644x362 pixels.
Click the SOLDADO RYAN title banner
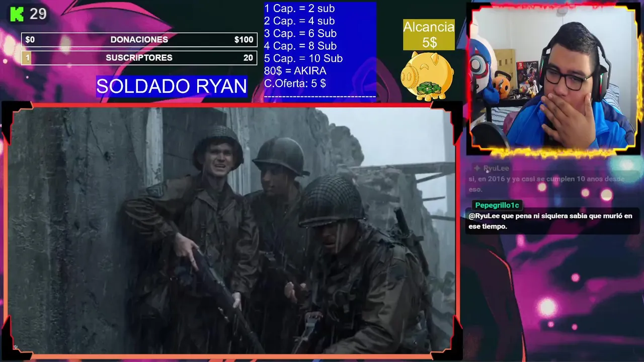click(172, 86)
